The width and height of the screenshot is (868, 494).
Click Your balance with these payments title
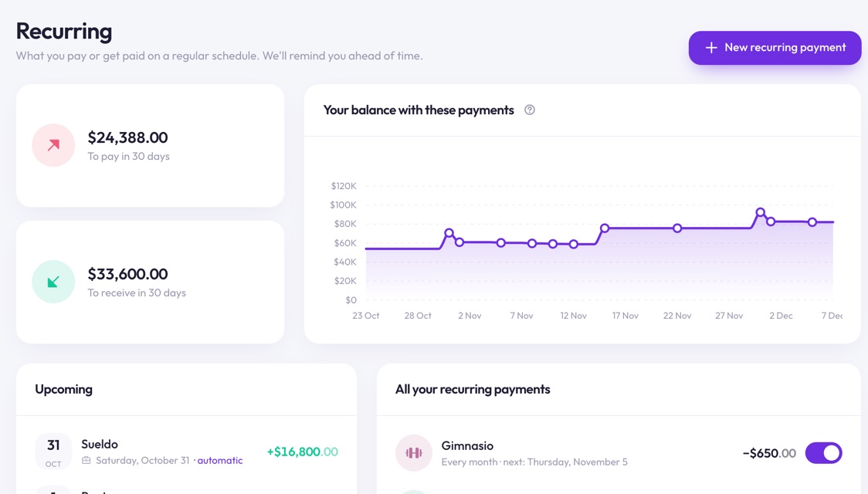tap(419, 110)
